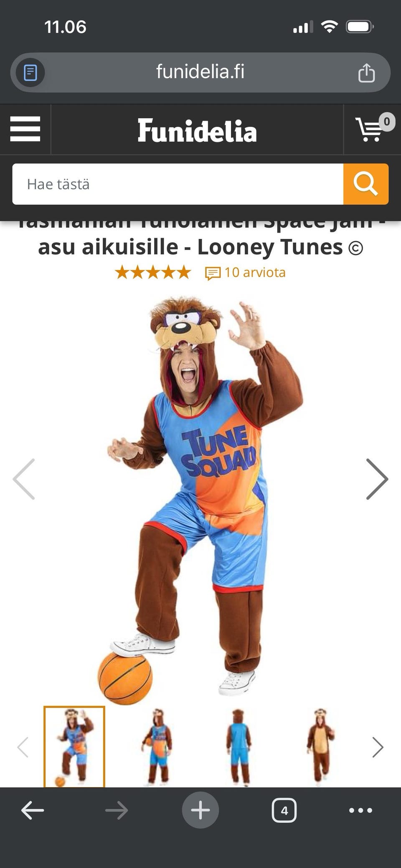Open the tab switcher showing 4 tabs
Viewport: 401px width, 868px height.
(284, 810)
